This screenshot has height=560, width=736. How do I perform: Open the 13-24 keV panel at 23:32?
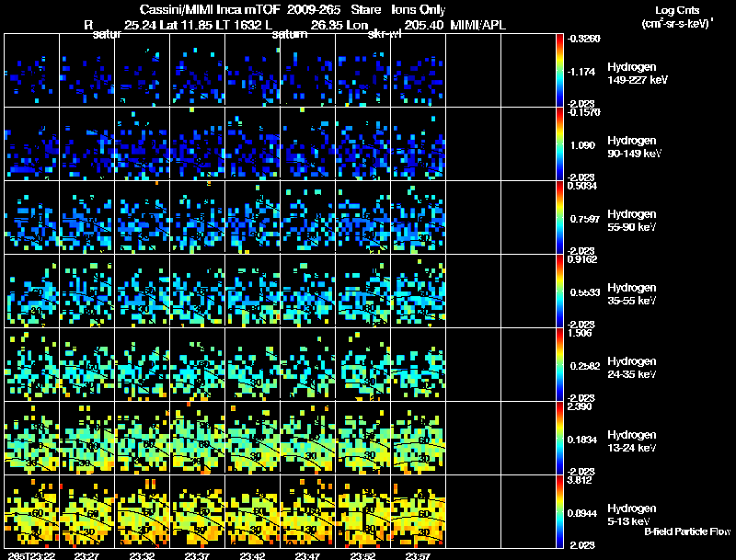(x=143, y=439)
